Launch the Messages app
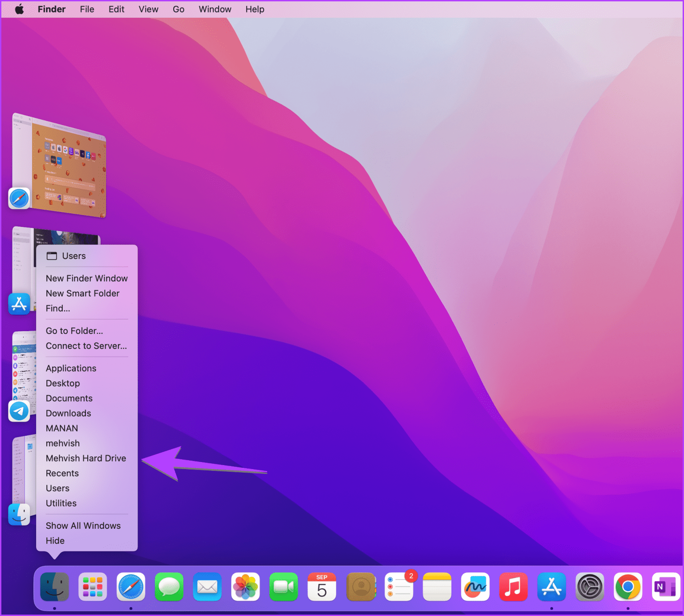This screenshot has height=616, width=684. [169, 587]
